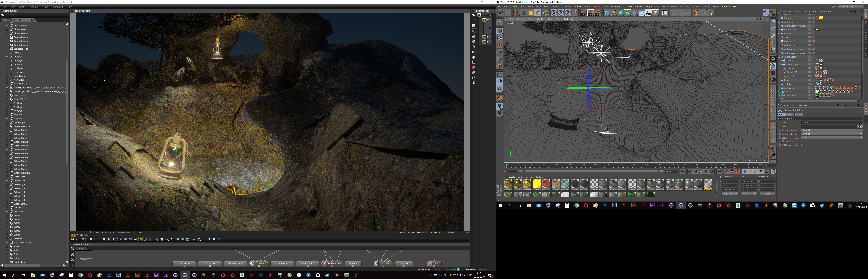
Task: Enable the X-Ray checkbox
Action: 802,145
